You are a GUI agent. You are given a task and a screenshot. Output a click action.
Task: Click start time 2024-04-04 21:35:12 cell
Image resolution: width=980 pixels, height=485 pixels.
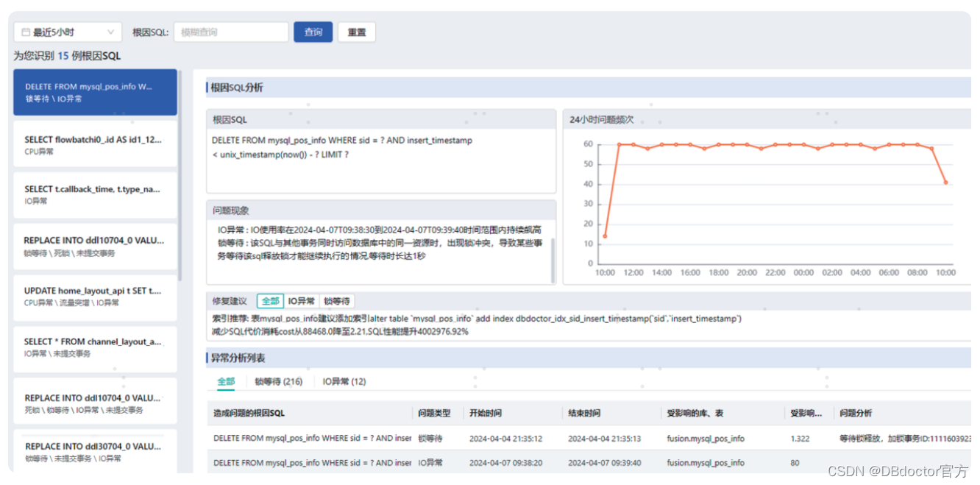506,439
